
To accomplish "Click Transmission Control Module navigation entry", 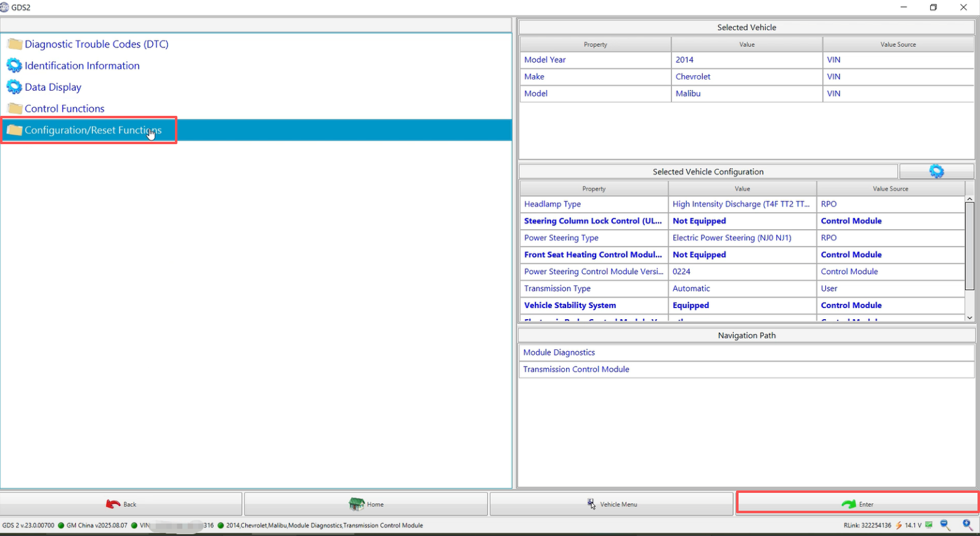I will [576, 370].
